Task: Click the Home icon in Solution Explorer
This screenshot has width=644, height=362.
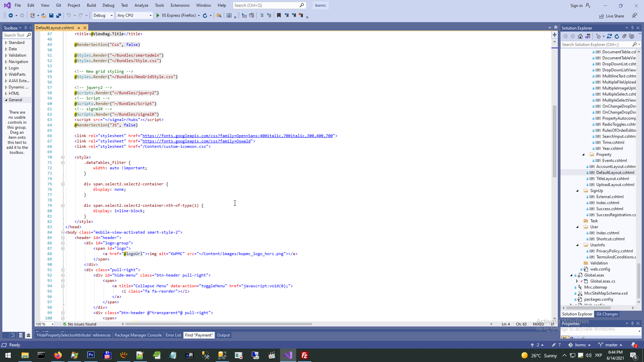Action: tap(580, 36)
